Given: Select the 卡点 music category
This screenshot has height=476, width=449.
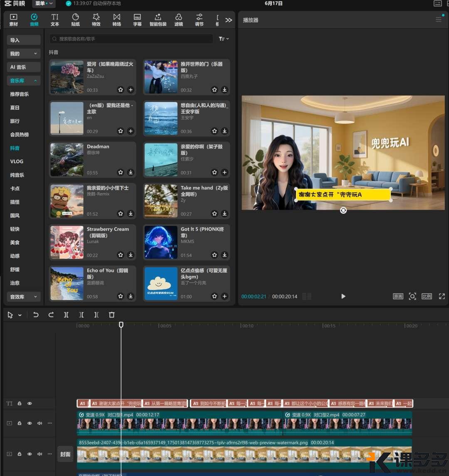Looking at the screenshot, I should 15,188.
